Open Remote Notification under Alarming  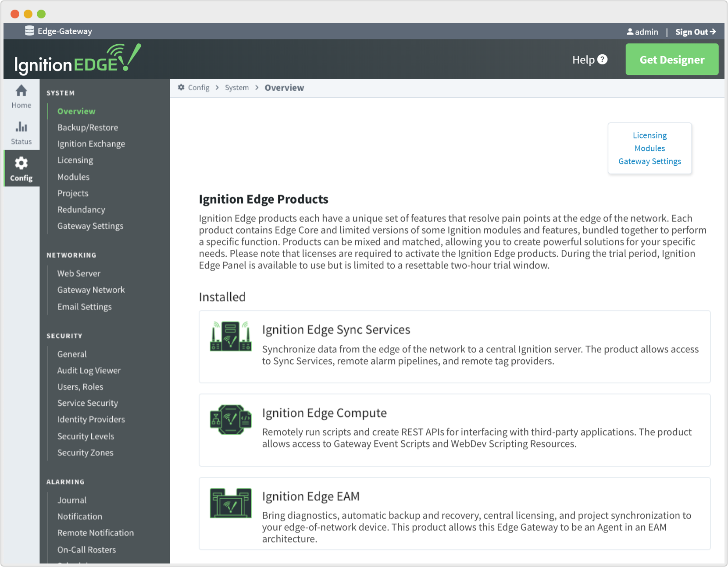(96, 533)
